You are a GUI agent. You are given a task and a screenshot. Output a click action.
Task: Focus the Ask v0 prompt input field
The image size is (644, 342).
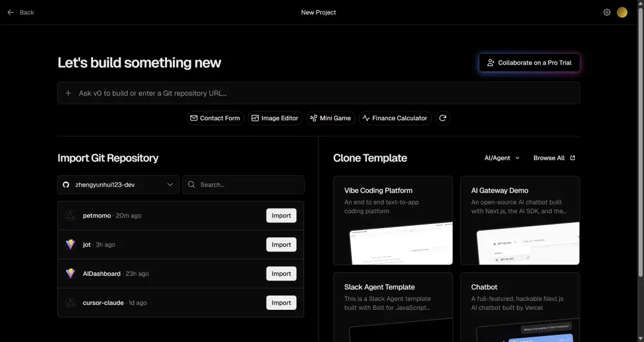[318, 93]
